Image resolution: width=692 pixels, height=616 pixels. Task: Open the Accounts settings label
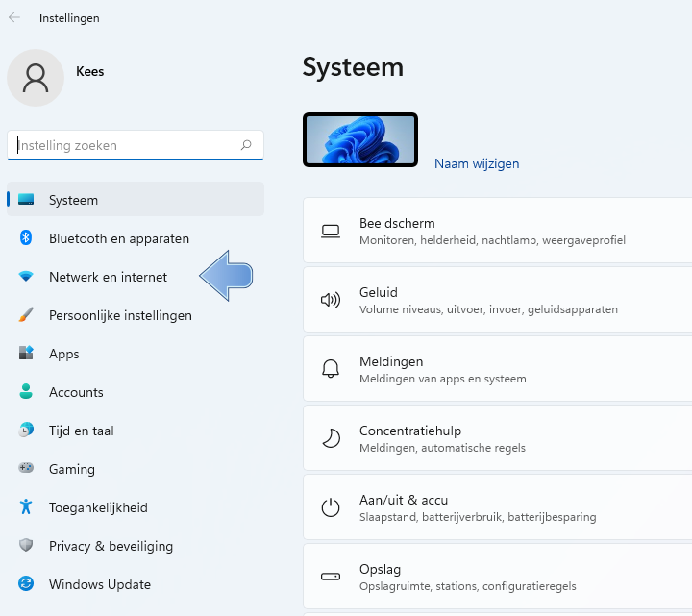76,392
